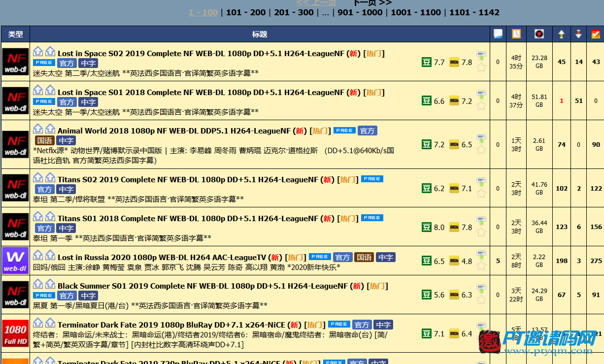Bookmark Lost in Space S01 with its star
Image resolution: width=604 pixels, height=364 pixels.
click(481, 106)
